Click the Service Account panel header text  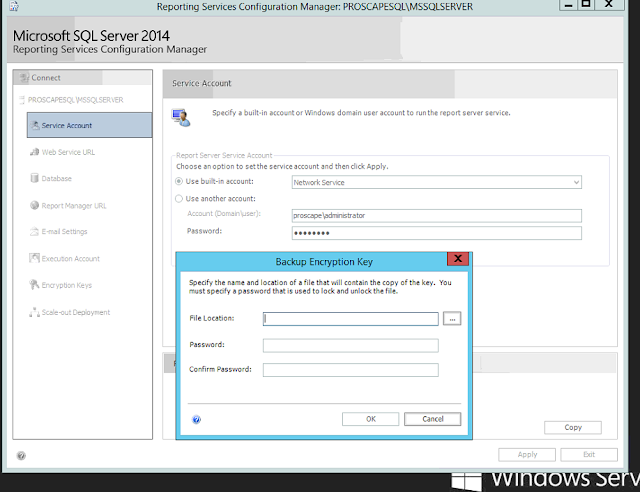pos(202,83)
